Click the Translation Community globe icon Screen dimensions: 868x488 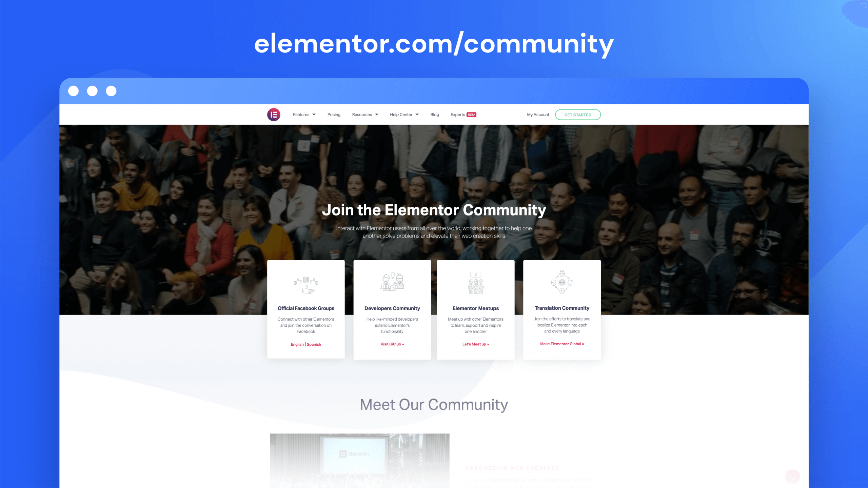(561, 282)
